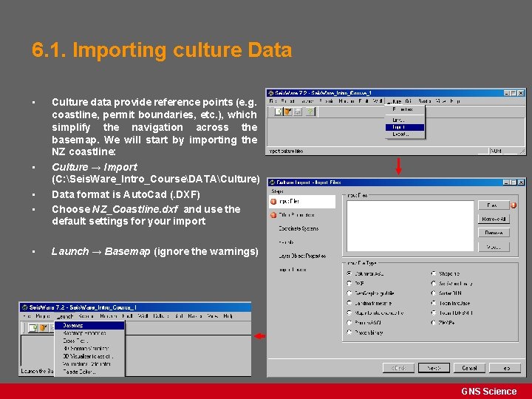Open Well menu in Launch-menu SeisWare window

click(x=143, y=316)
